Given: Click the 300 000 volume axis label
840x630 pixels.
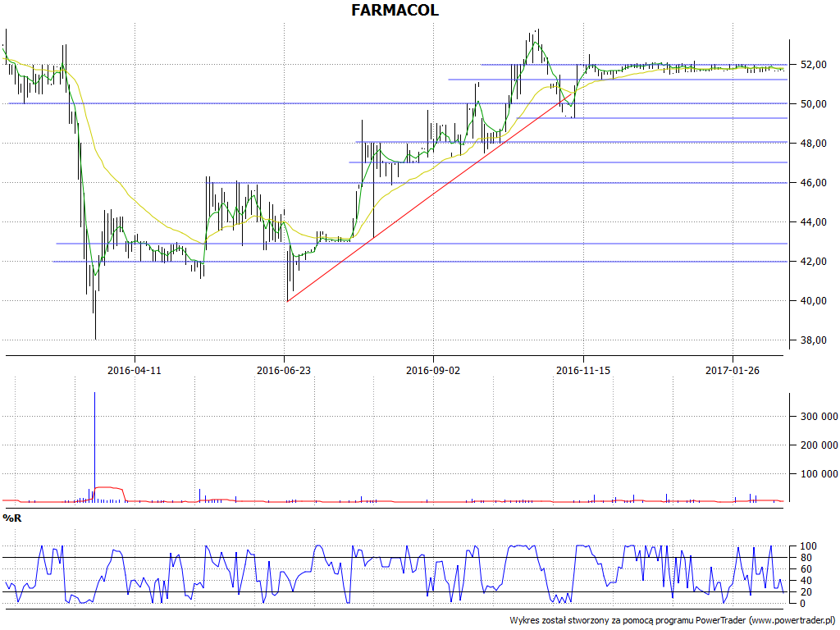Looking at the screenshot, I should pyautogui.click(x=819, y=417).
